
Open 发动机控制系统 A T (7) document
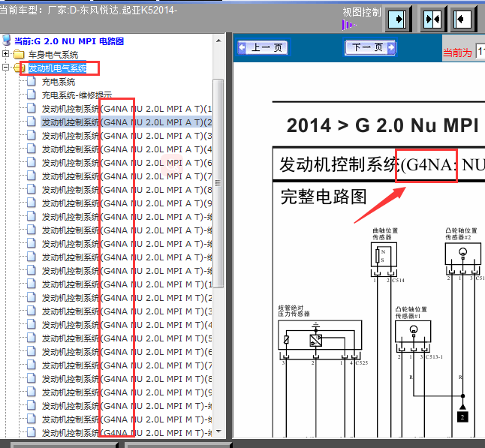(127, 176)
